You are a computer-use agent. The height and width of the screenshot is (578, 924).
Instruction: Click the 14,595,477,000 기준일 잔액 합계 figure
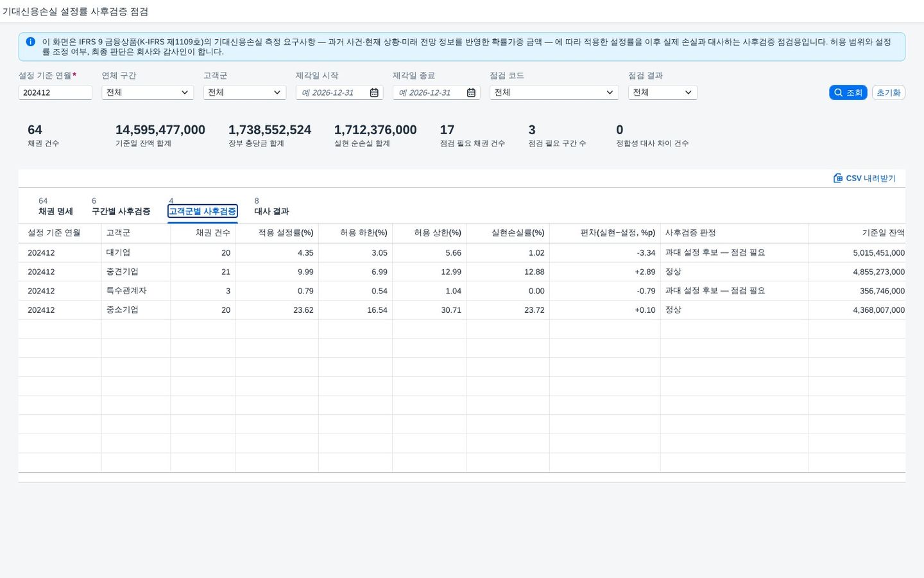point(160,130)
